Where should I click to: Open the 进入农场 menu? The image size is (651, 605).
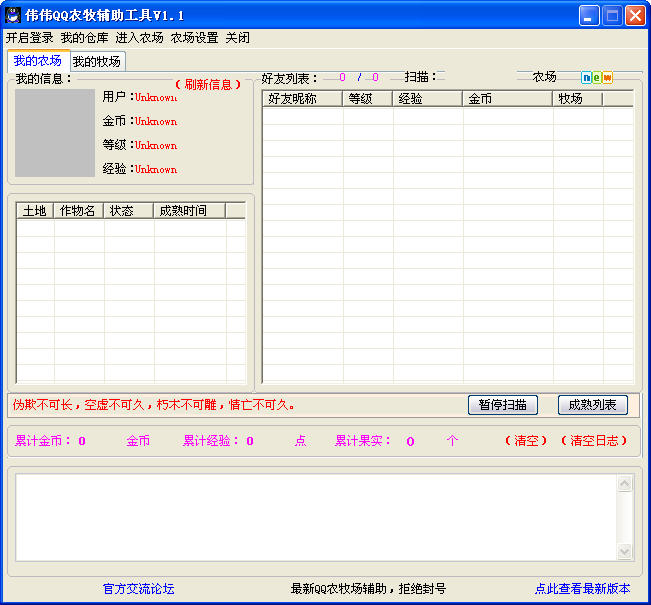point(139,38)
